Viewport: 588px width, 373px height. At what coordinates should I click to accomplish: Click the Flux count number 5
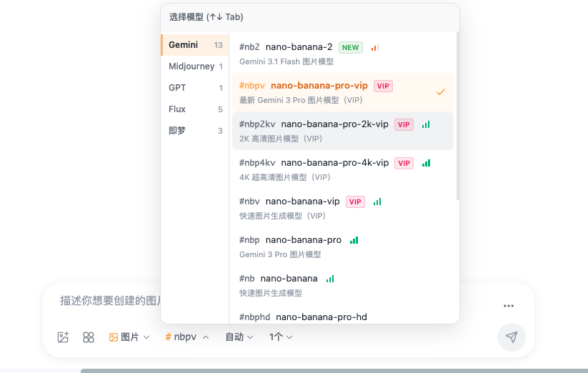pos(221,109)
